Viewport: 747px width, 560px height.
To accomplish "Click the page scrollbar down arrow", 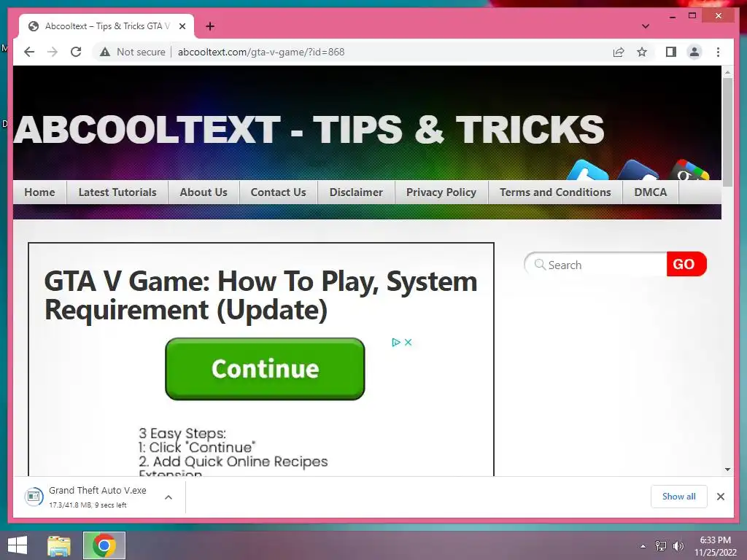I will point(727,470).
